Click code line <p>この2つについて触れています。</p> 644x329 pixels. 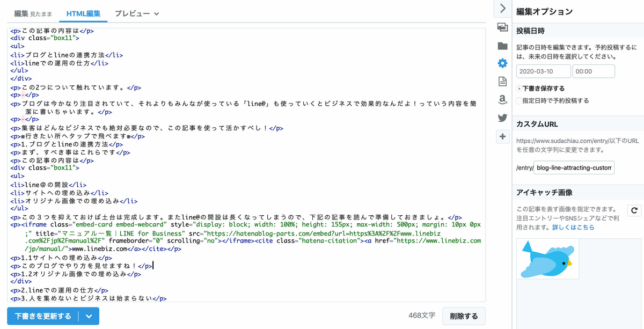pos(76,87)
